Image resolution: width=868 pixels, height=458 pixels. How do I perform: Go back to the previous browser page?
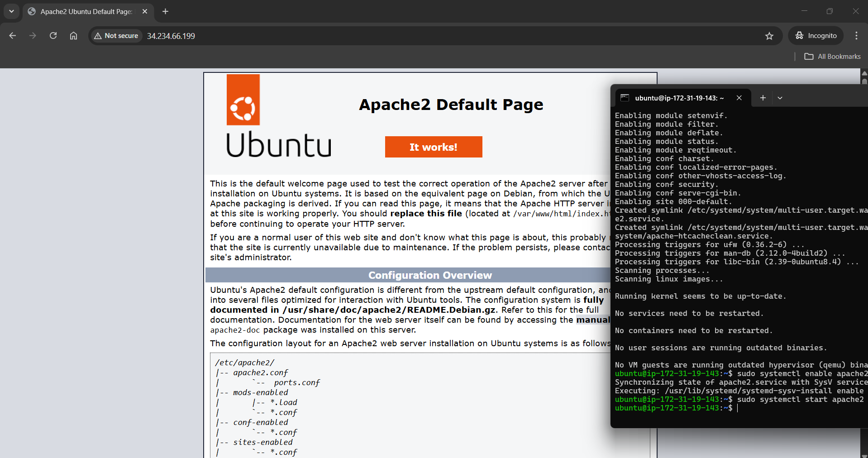(13, 36)
